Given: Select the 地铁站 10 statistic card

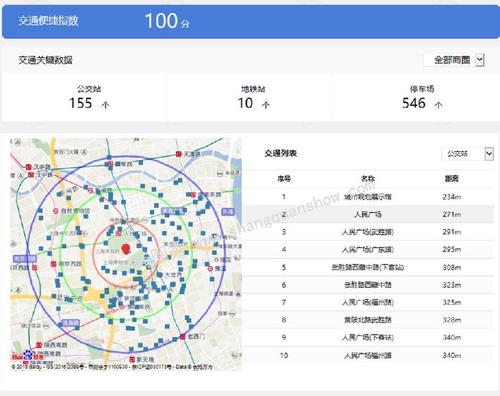Looking at the screenshot, I should point(249,97).
